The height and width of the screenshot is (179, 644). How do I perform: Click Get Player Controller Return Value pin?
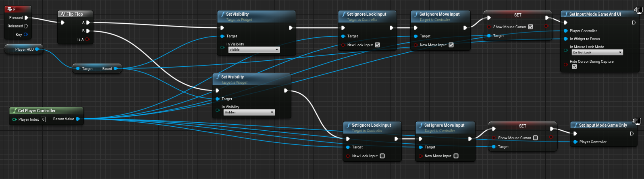click(x=78, y=119)
